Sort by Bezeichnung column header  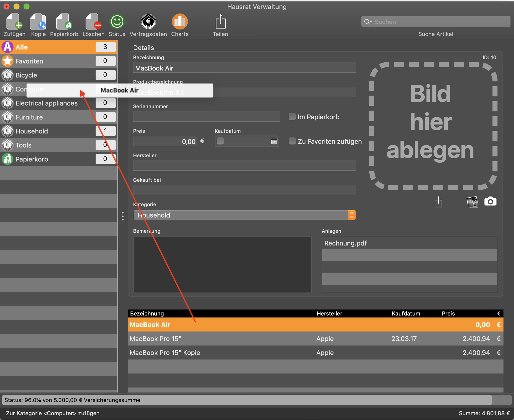click(221, 313)
